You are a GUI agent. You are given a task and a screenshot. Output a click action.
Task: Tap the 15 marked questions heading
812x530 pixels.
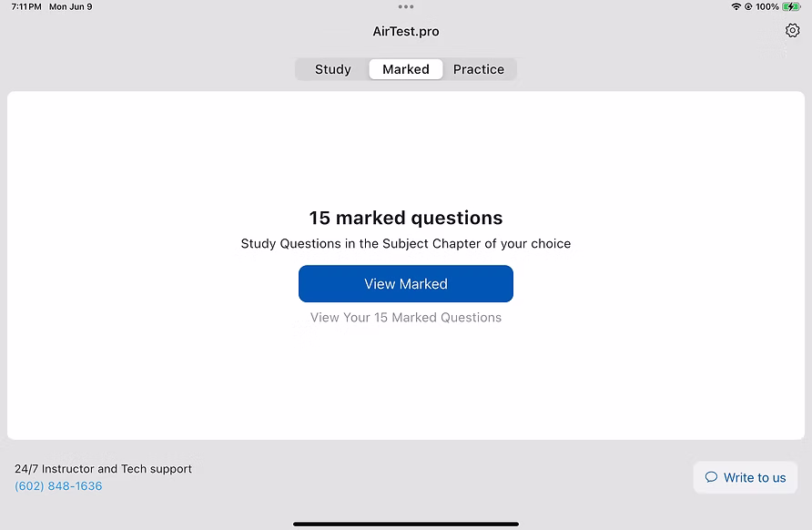406,219
